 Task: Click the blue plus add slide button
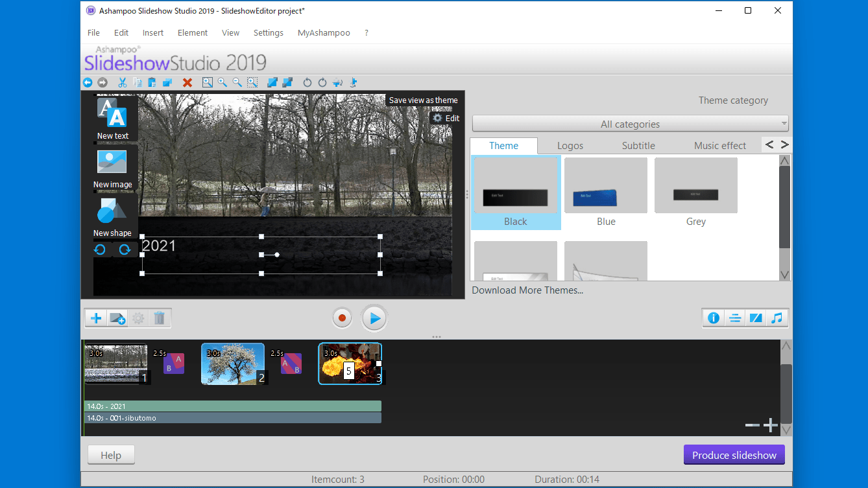(x=96, y=318)
